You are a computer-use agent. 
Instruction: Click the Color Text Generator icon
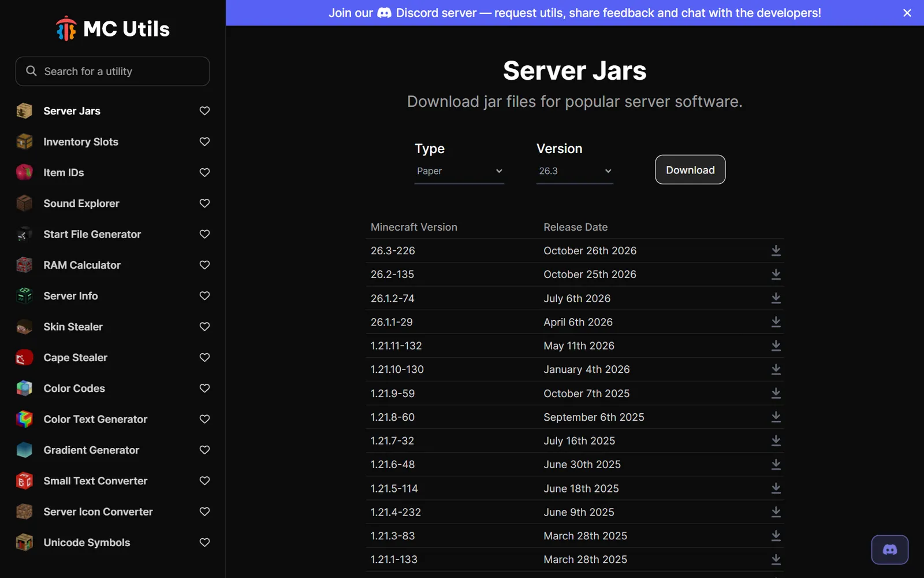coord(24,419)
